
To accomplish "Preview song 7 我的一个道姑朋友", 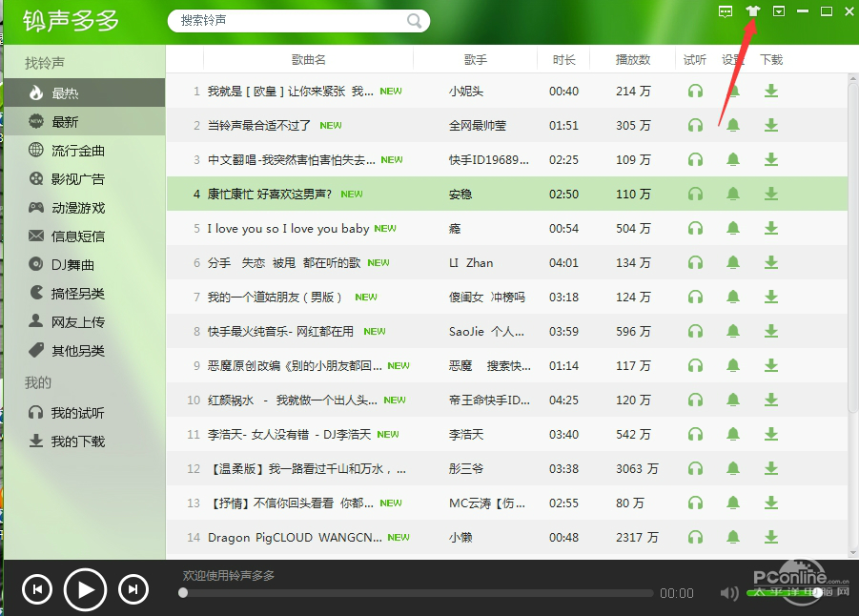I will 695,298.
